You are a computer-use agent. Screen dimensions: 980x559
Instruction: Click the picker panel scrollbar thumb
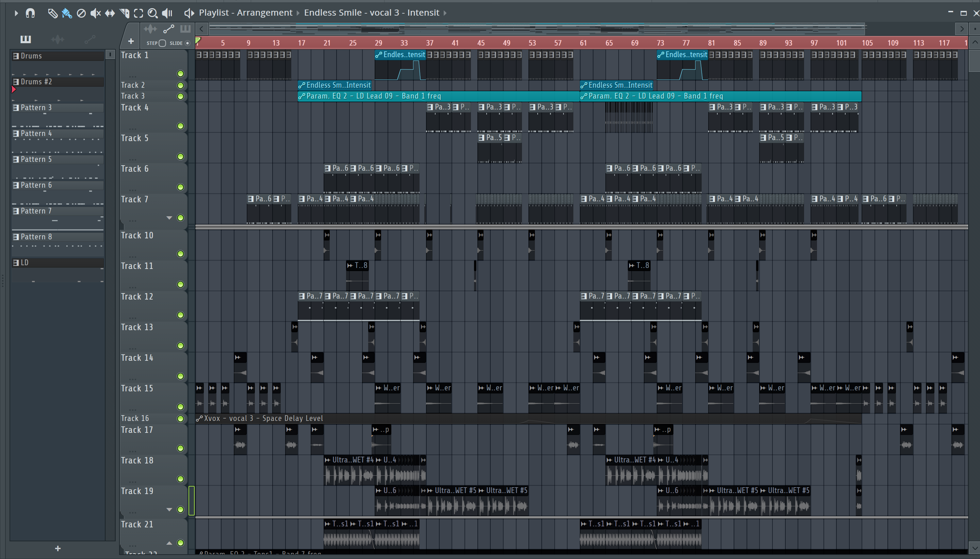click(x=110, y=55)
